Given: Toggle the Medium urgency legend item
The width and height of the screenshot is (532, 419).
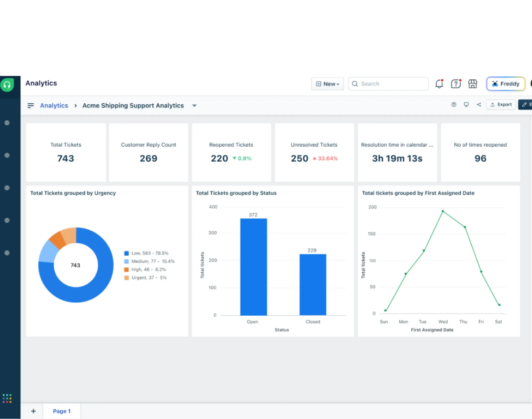Looking at the screenshot, I should pos(149,261).
